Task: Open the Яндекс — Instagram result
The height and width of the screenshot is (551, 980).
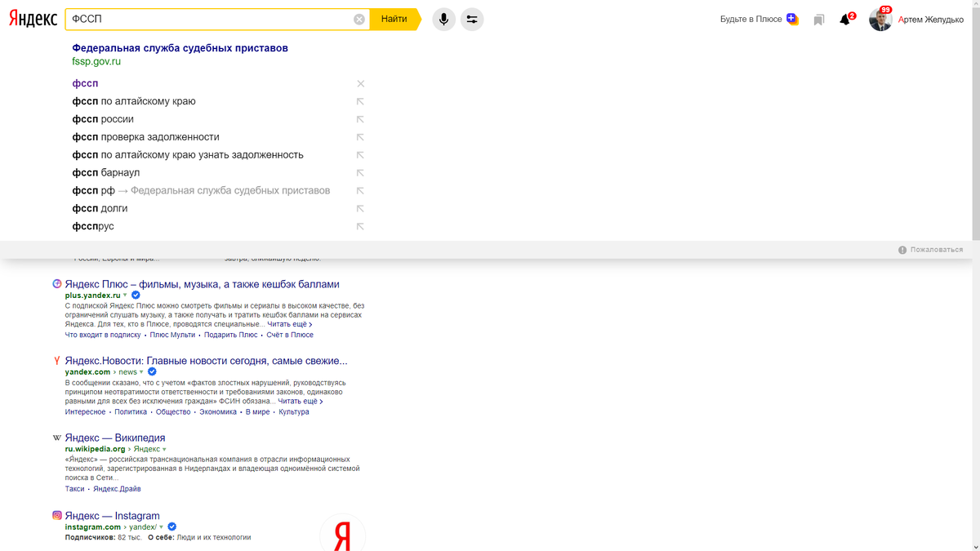Action: 113,516
